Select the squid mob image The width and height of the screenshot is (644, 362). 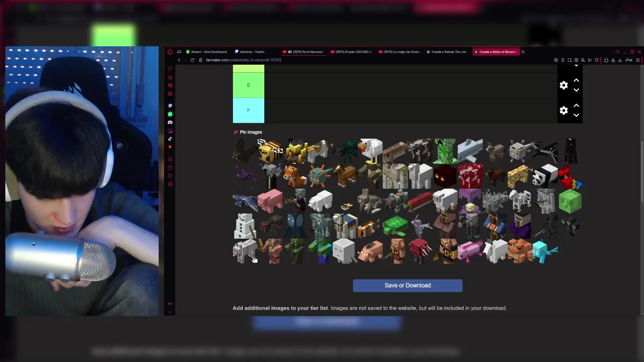295,227
